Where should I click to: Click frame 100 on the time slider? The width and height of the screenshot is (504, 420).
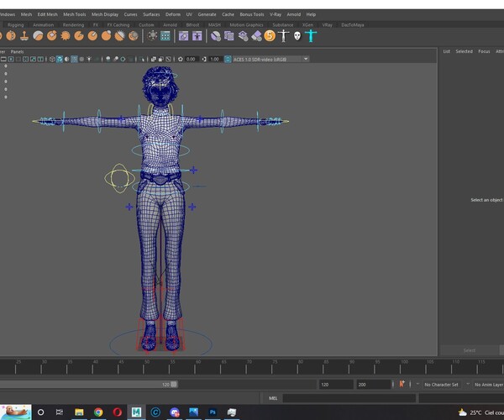click(400, 366)
